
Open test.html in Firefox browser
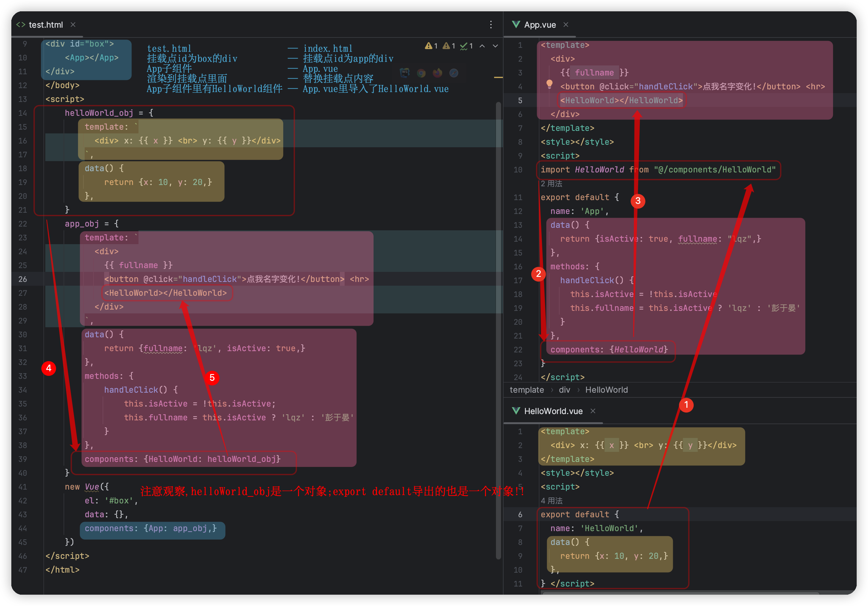[x=437, y=73]
